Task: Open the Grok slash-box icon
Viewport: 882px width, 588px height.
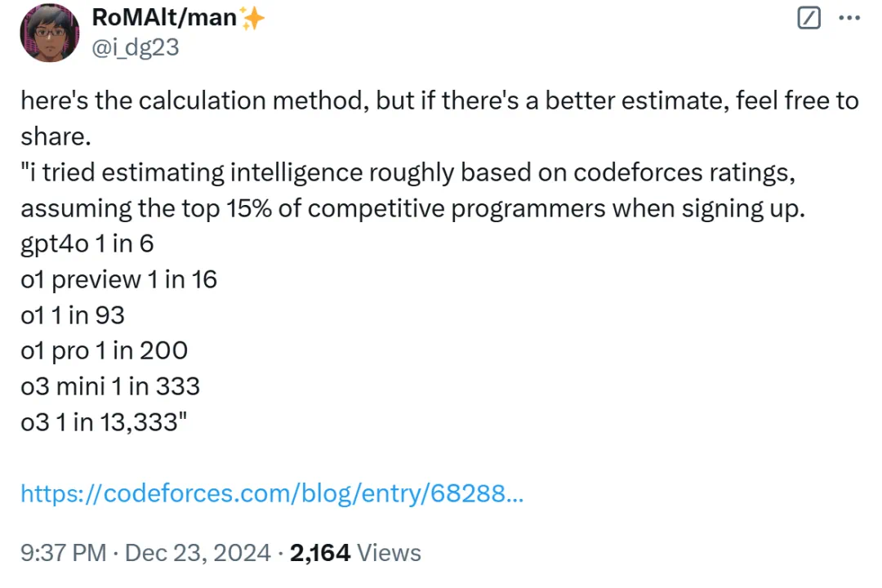Action: (808, 18)
